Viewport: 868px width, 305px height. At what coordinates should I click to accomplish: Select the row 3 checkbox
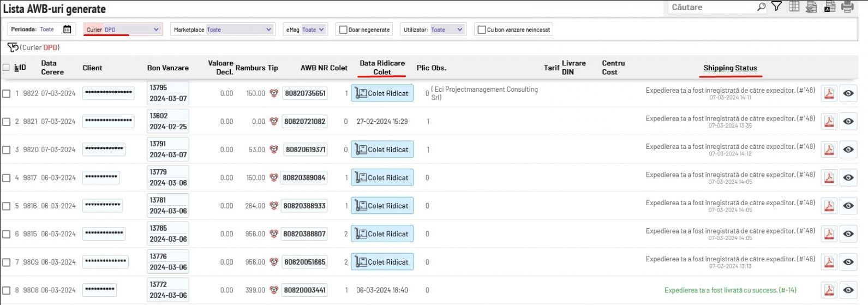pyautogui.click(x=7, y=149)
